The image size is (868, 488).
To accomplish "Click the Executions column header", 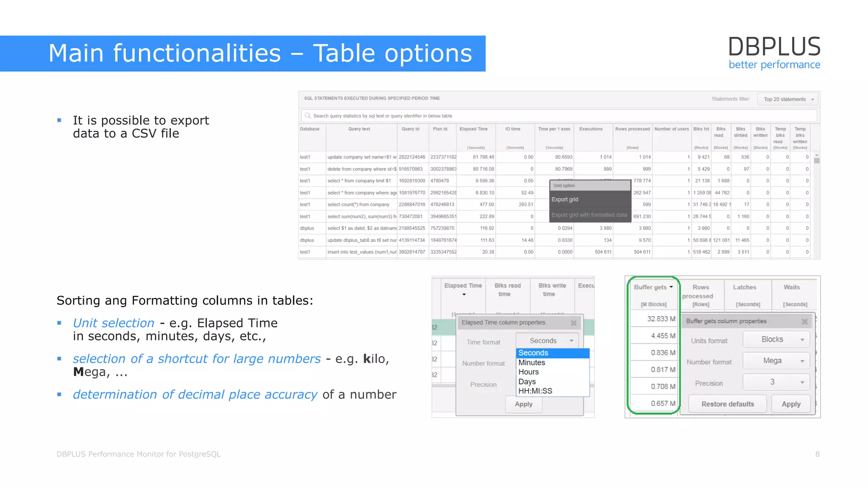I will tap(591, 129).
